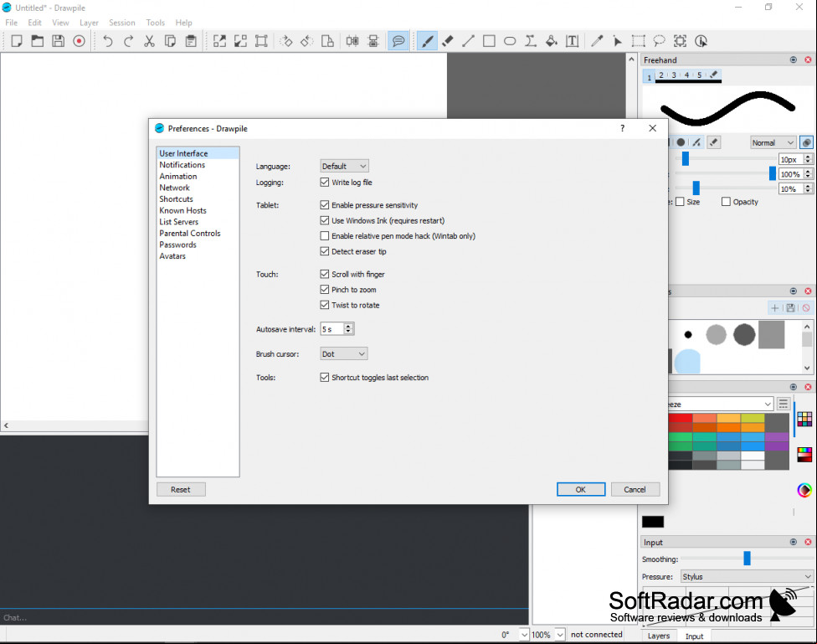Switch to the Layers dock tab
817x644 pixels.
659,636
